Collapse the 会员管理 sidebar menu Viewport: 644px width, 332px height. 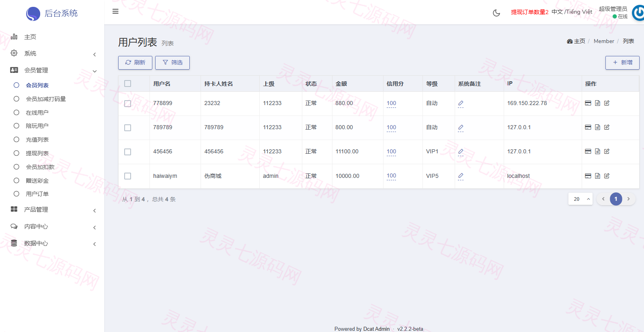coord(52,70)
